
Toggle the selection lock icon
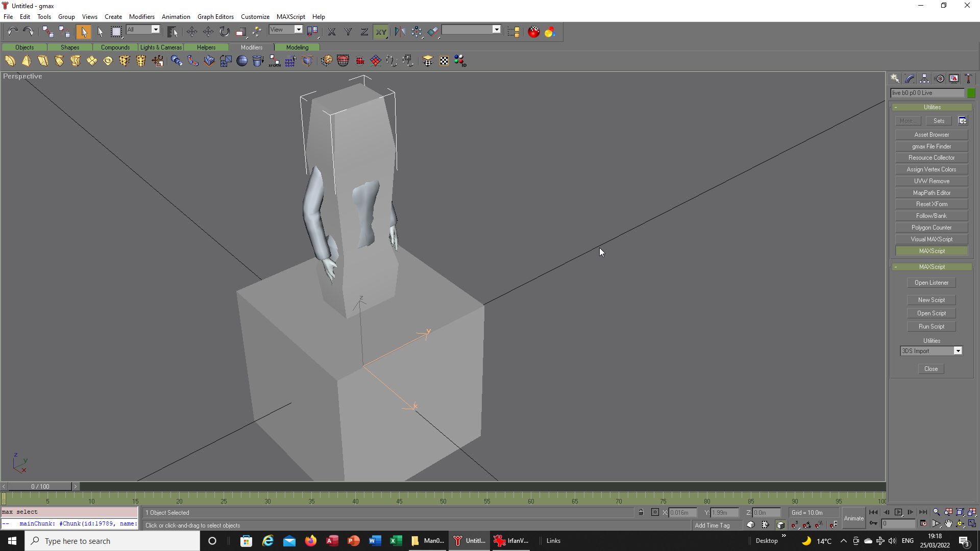(641, 512)
